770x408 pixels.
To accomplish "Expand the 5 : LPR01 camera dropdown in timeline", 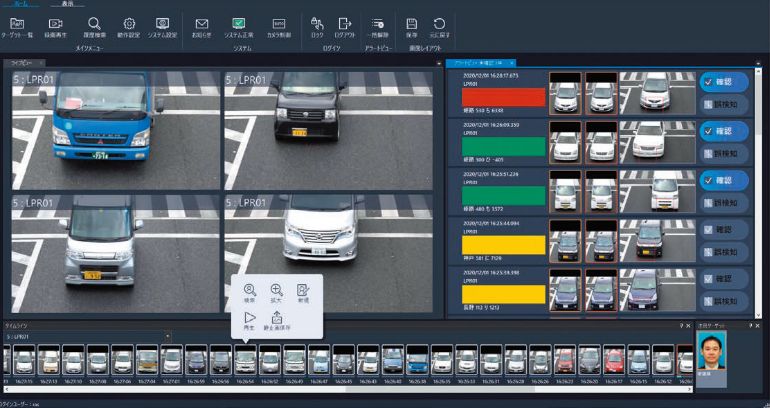I will pyautogui.click(x=167, y=337).
